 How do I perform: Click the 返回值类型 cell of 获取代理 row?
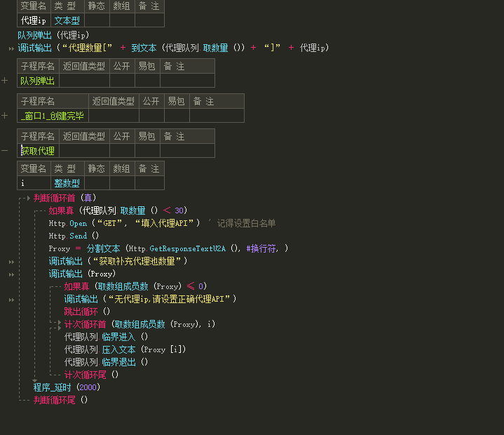click(84, 151)
